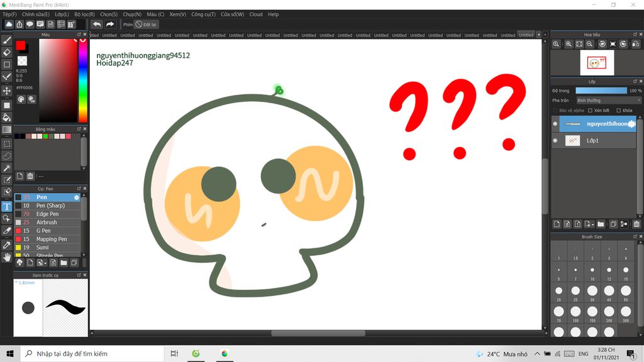
Task: Open the Pha trộn blend mode dropdown
Action: [x=608, y=100]
